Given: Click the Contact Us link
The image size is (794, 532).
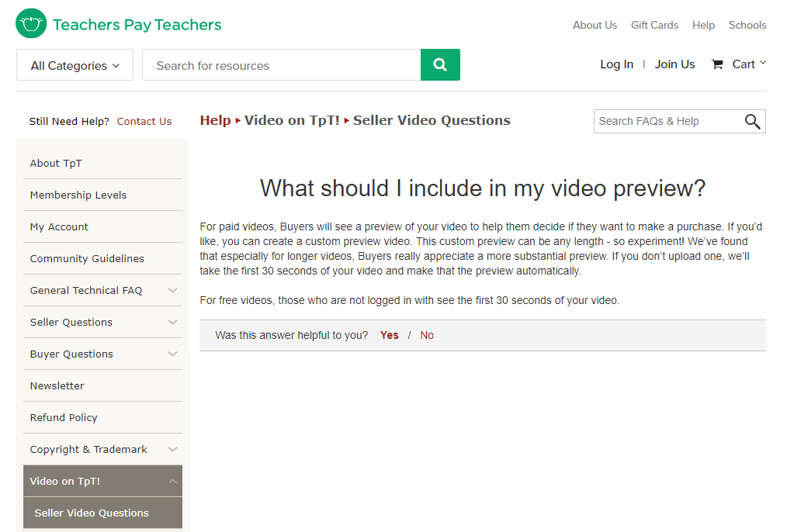Looking at the screenshot, I should pos(144,121).
